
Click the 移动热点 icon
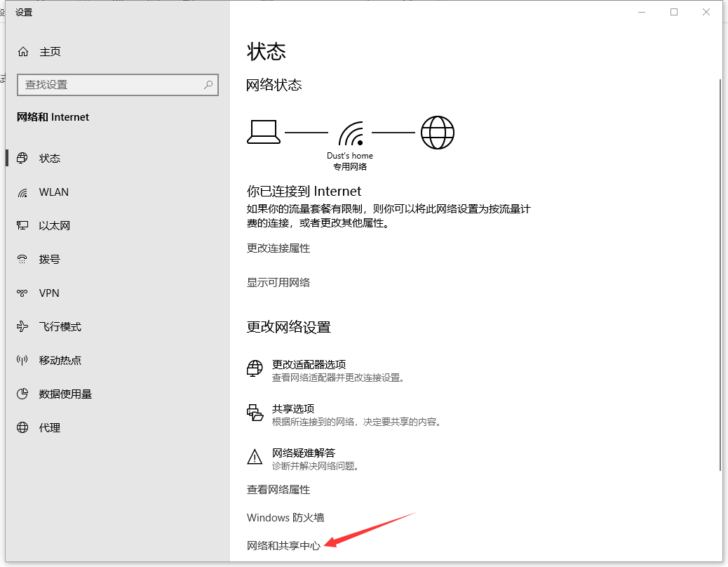point(23,360)
